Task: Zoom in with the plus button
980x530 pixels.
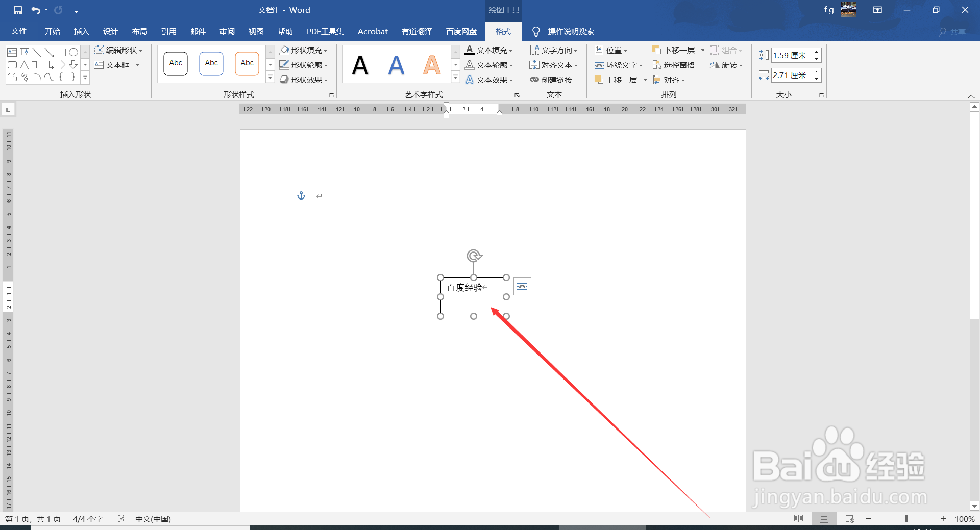Action: (x=944, y=519)
